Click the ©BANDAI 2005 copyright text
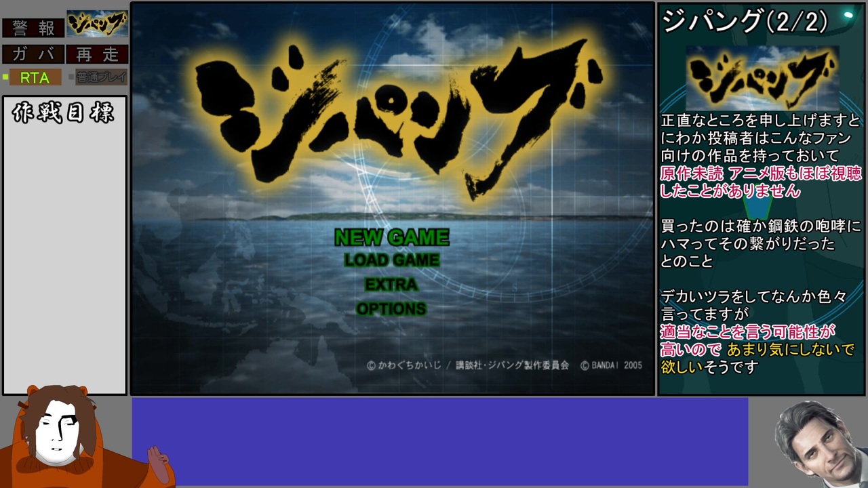This screenshot has height=488, width=868. coord(611,365)
